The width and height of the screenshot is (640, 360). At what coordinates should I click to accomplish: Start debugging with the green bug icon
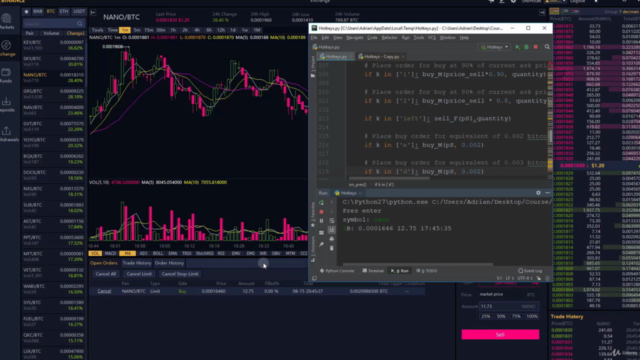[x=527, y=47]
